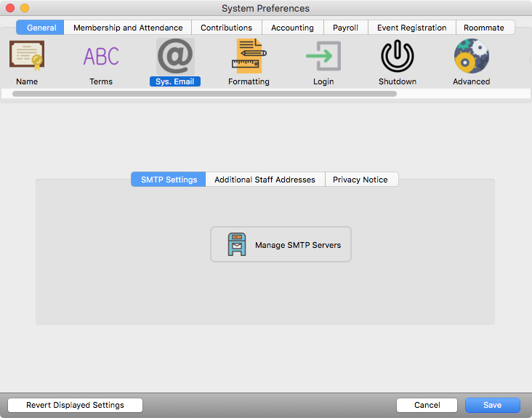
Task: Go to the Accounting tab
Action: point(292,28)
